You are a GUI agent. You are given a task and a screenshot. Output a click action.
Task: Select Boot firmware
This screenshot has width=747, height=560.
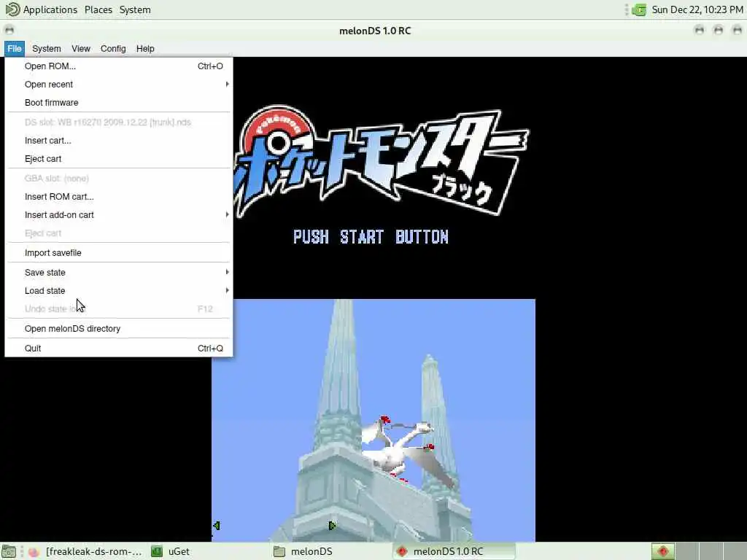point(119,102)
